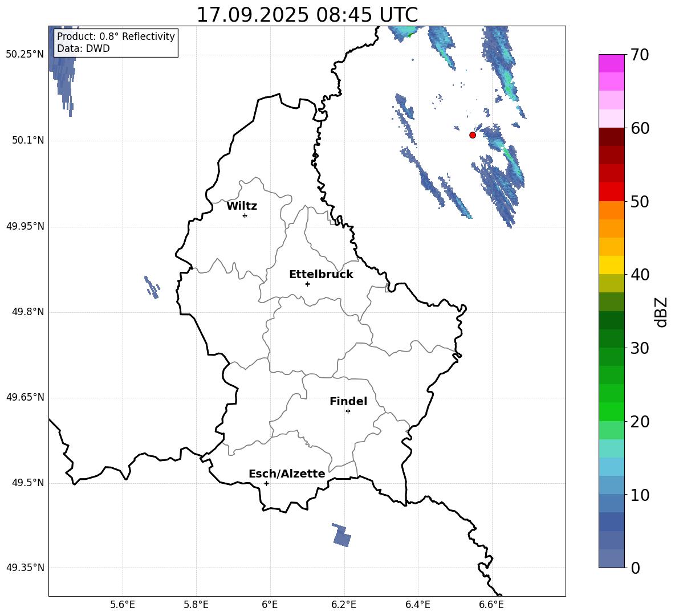Image resolution: width=675 pixels, height=616 pixels.
Task: Click the colorbar tick label 70
Action: [x=640, y=55]
